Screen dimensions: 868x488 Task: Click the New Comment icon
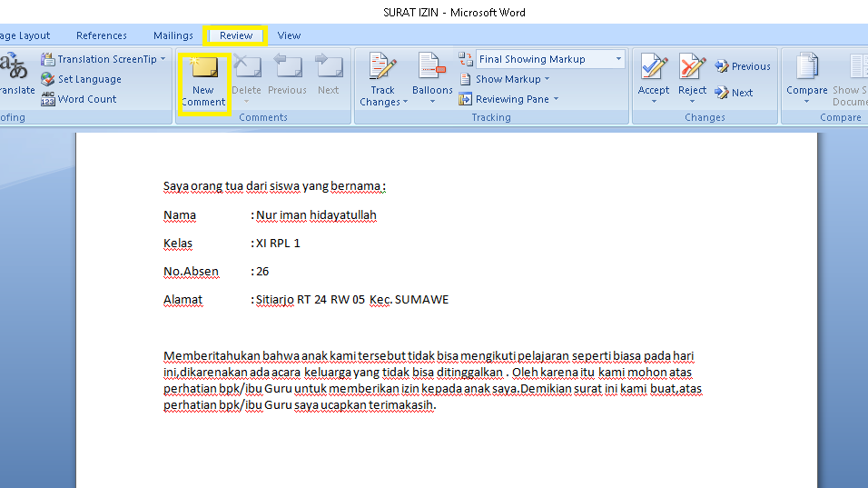coord(203,69)
